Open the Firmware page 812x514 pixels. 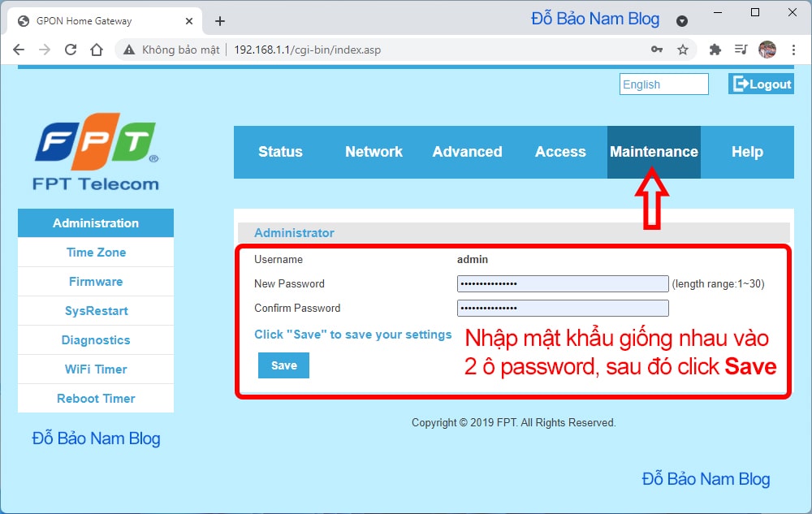(96, 282)
